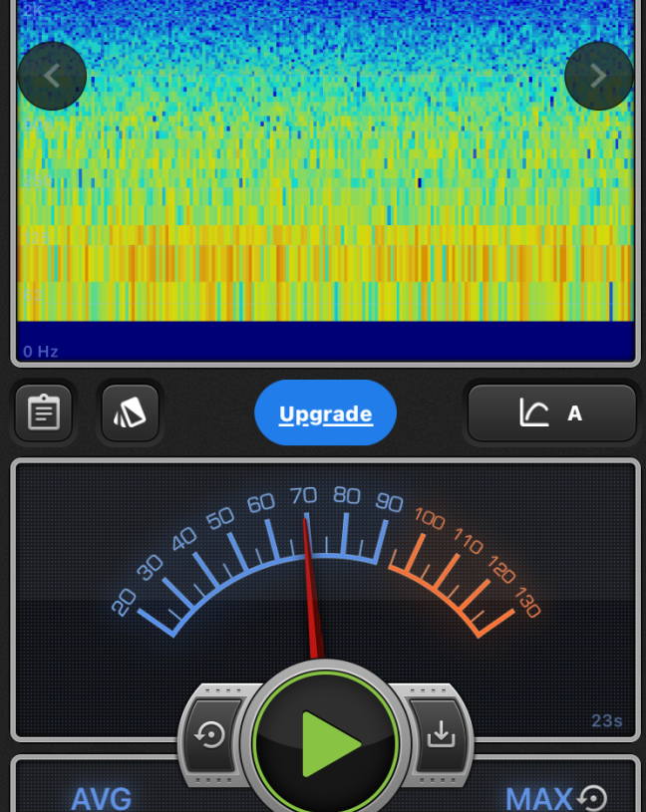
Task: Open the A frequency weighting selector
Action: (575, 412)
